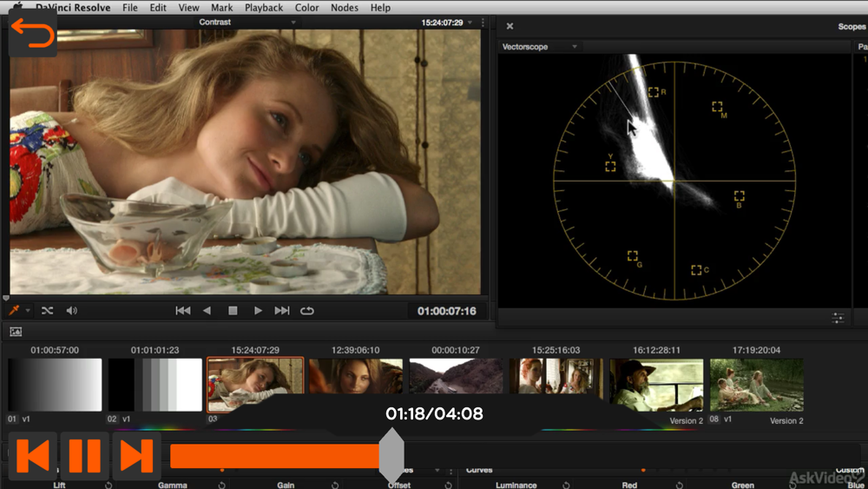This screenshot has width=868, height=489.
Task: Click the orange tutorial progress bar
Action: click(275, 456)
